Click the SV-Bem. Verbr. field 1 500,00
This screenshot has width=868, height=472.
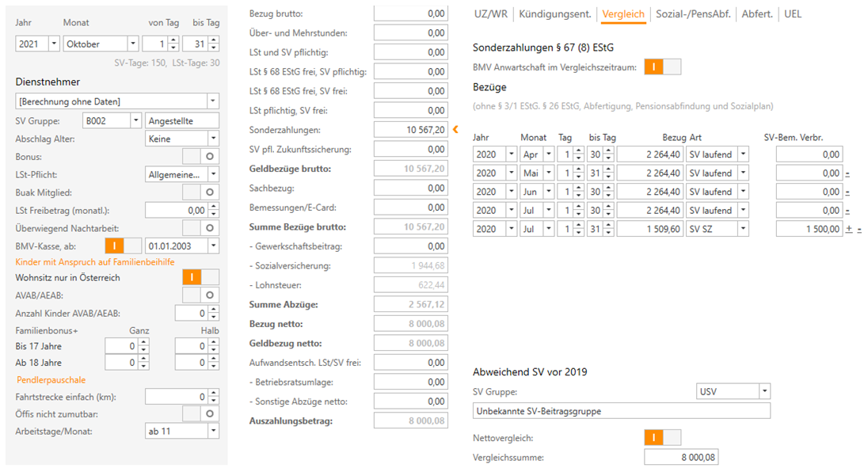[x=809, y=229]
